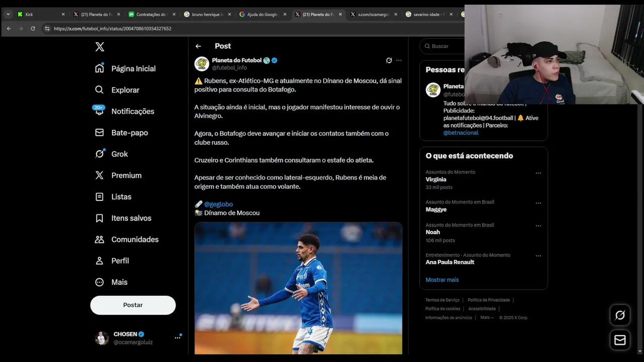This screenshot has height=362, width=644.
Task: Click the Buscar search field
Action: tap(443, 46)
